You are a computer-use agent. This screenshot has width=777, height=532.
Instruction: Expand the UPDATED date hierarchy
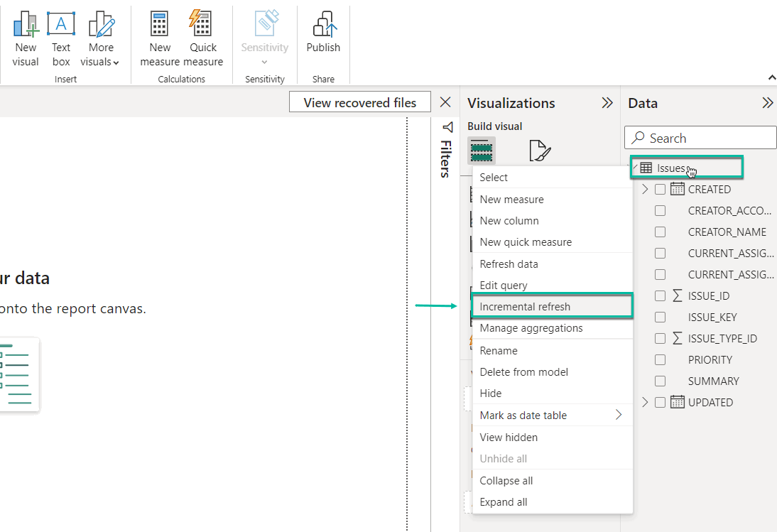[645, 402]
